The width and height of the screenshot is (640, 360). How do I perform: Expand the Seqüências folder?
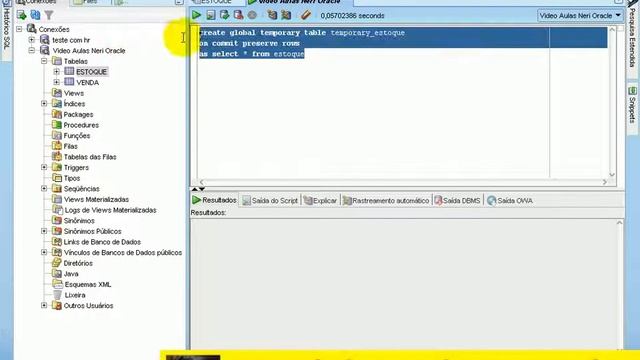click(x=44, y=189)
